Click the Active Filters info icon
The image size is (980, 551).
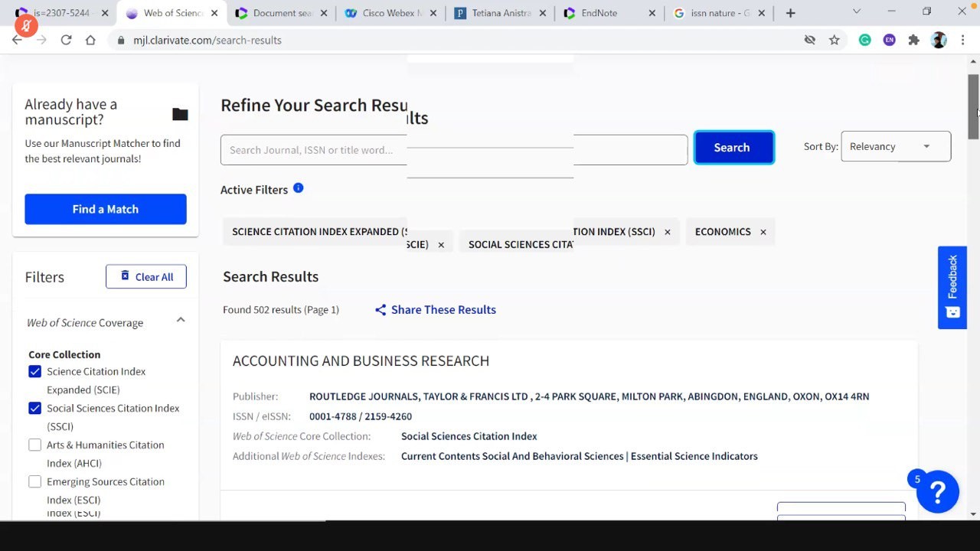pos(299,188)
